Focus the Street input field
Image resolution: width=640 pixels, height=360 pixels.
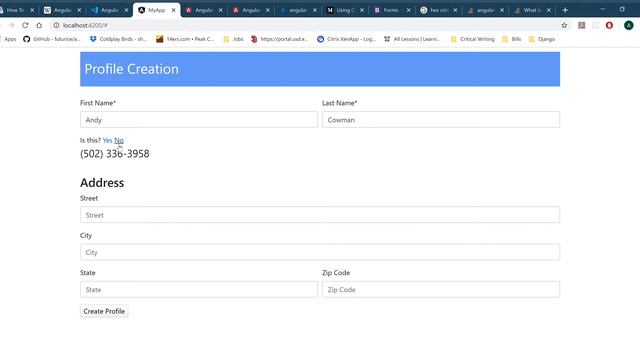click(320, 215)
